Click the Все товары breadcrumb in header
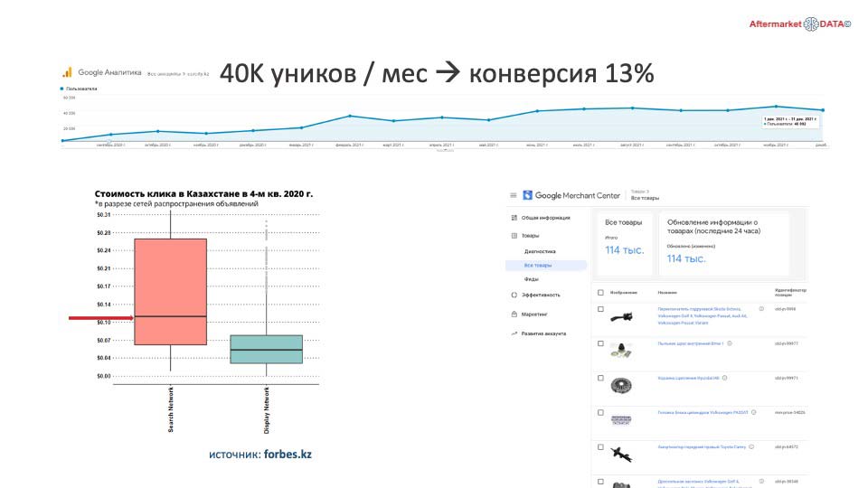Screen dimensions: 868x488 click(645, 198)
